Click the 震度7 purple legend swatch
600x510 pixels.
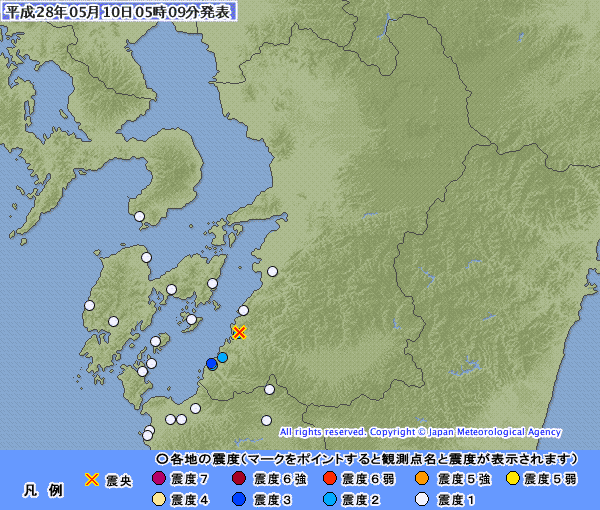click(158, 478)
